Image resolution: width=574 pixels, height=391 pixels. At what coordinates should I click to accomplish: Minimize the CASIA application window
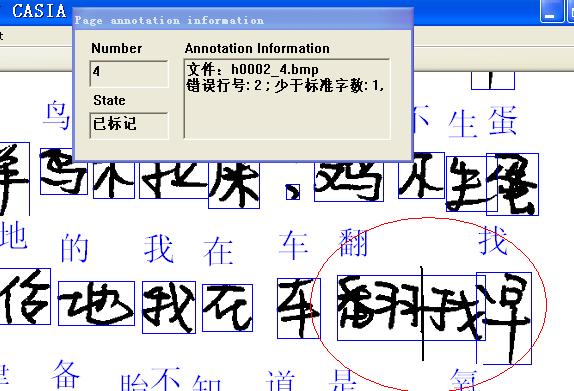pyautogui.click(x=551, y=12)
